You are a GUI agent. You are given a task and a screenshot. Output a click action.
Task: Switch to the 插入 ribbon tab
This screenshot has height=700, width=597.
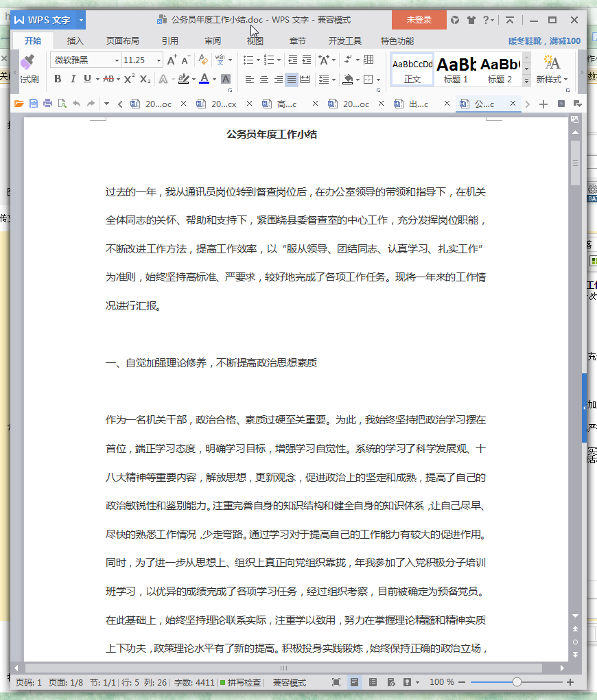(75, 41)
